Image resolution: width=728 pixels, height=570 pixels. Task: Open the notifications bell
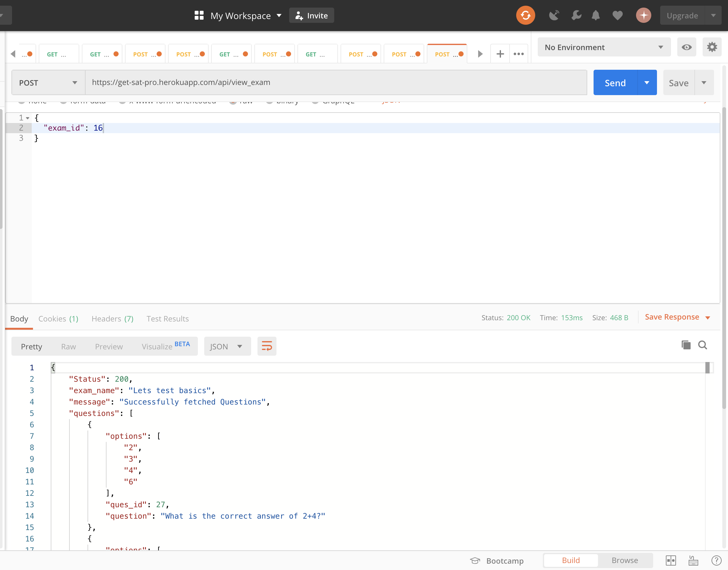point(596,15)
